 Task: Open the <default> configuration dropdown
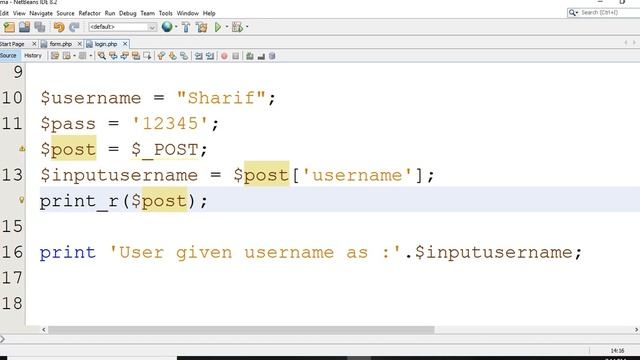coord(122,27)
